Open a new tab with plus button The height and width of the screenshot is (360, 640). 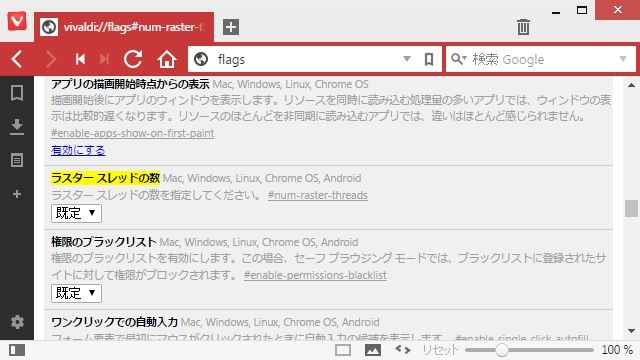pos(231,27)
